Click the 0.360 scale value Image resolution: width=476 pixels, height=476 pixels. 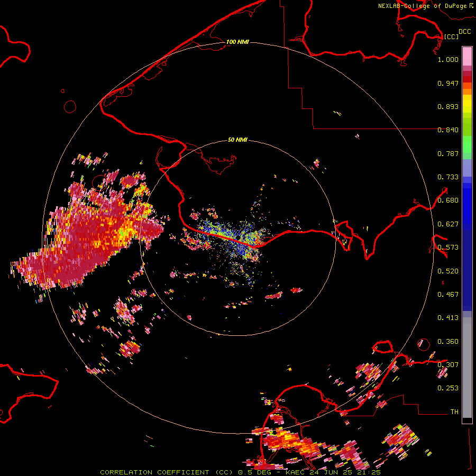click(x=448, y=342)
